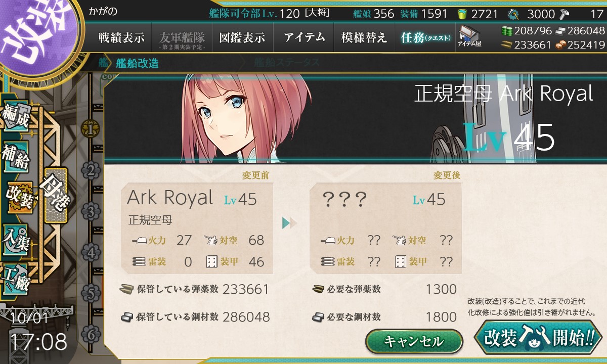Image resolution: width=607 pixels, height=364 pixels.
Task: Click the キャンセル cancel button
Action: [x=414, y=341]
